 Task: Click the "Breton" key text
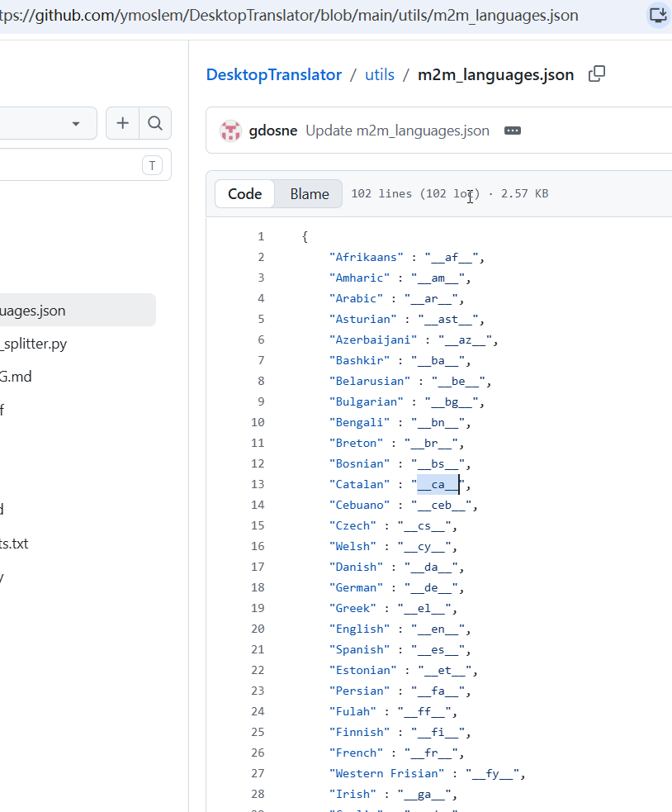click(x=356, y=444)
